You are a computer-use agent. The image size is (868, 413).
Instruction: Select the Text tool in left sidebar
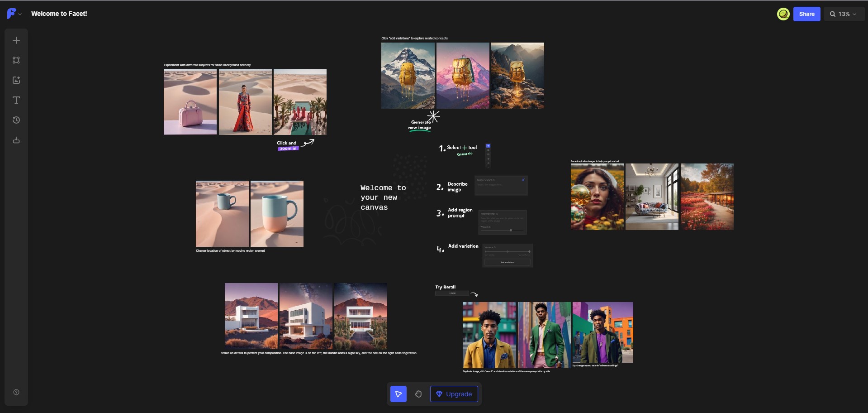coord(16,100)
